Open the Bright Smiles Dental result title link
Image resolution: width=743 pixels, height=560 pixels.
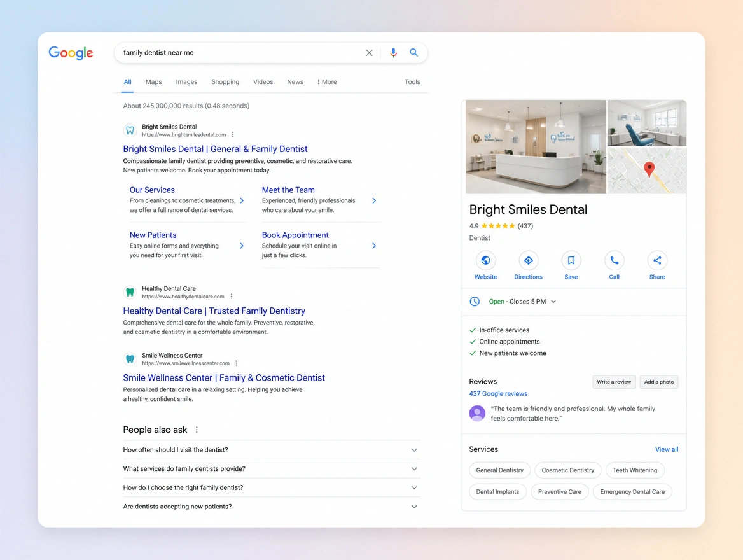click(215, 149)
